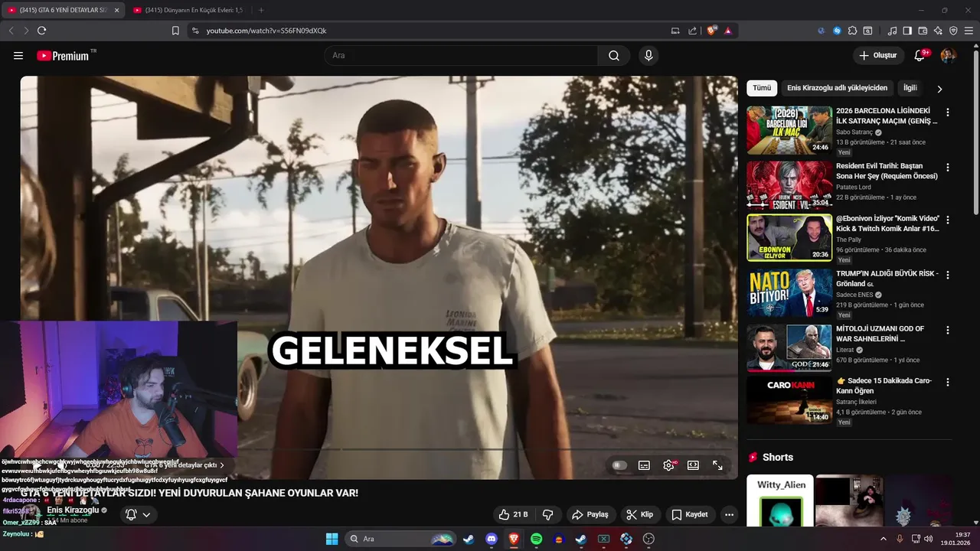
Task: Open more actions three-dot menu
Action: click(x=729, y=514)
